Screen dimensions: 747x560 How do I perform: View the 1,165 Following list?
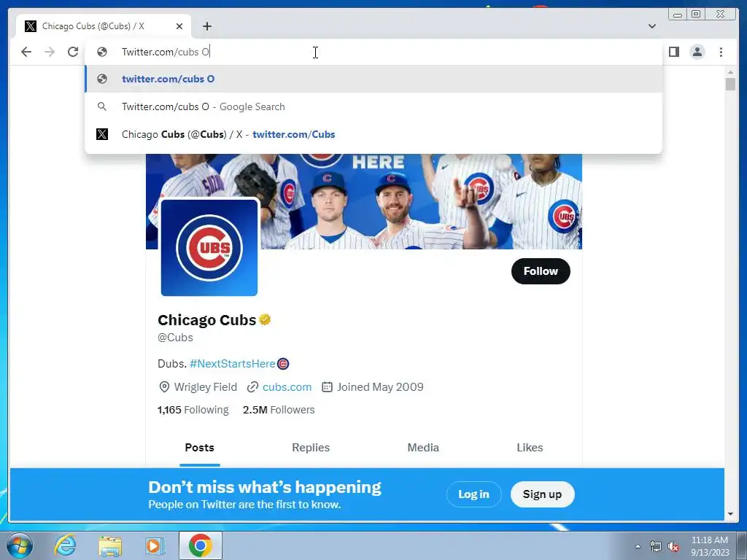pyautogui.click(x=193, y=410)
